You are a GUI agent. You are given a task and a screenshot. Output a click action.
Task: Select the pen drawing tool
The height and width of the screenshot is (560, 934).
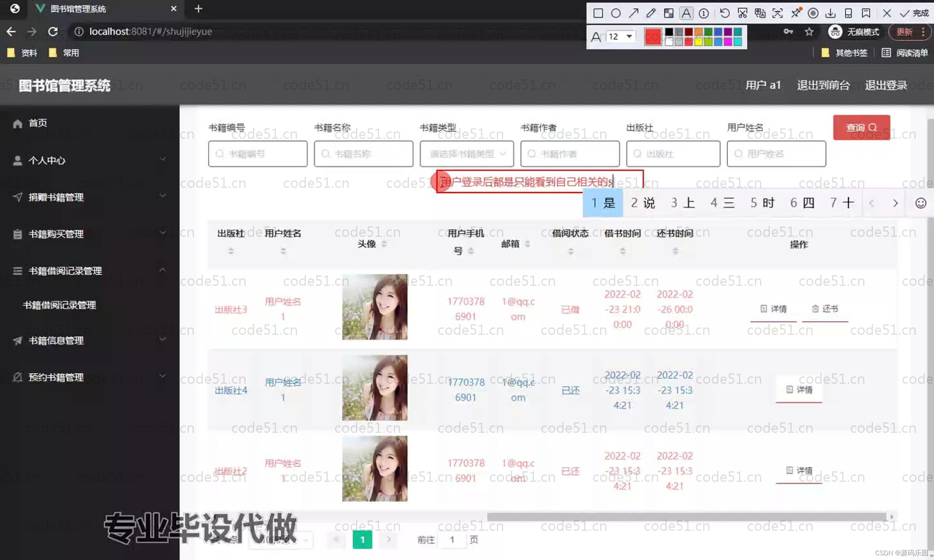(x=651, y=13)
